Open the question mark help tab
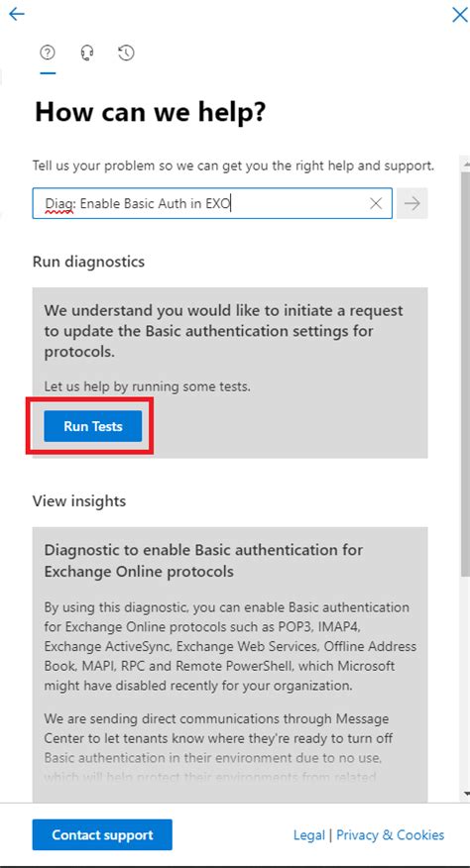Screen dimensions: 470x868 click(48, 53)
